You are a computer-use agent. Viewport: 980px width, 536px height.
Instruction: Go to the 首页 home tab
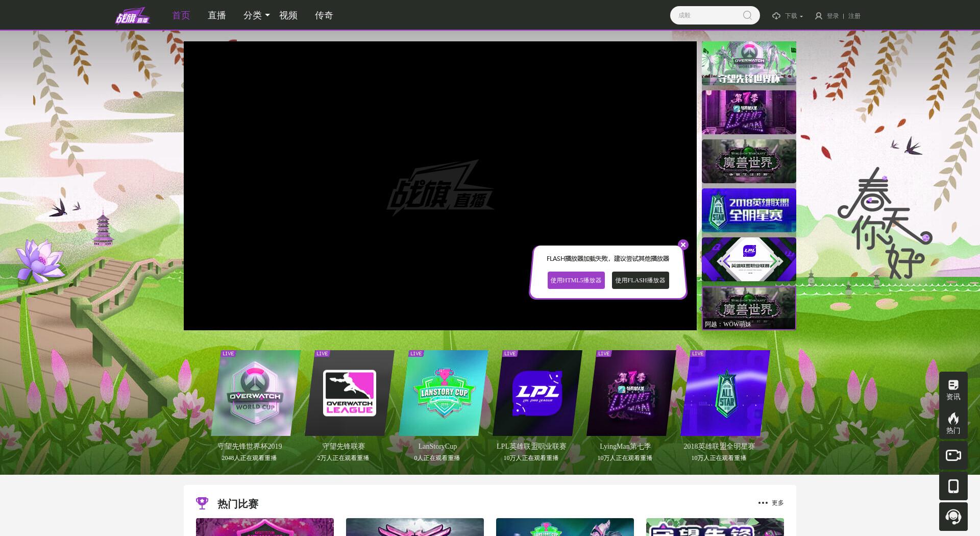[x=181, y=15]
